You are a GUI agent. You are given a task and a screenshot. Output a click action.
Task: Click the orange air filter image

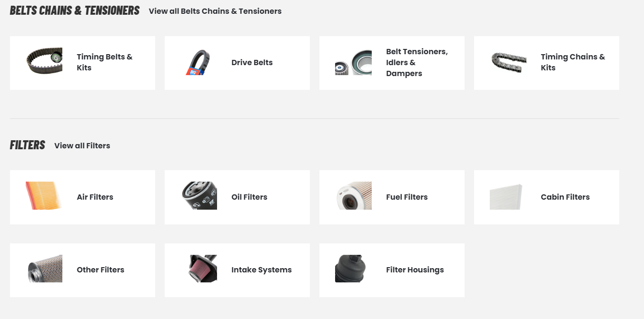(x=44, y=196)
